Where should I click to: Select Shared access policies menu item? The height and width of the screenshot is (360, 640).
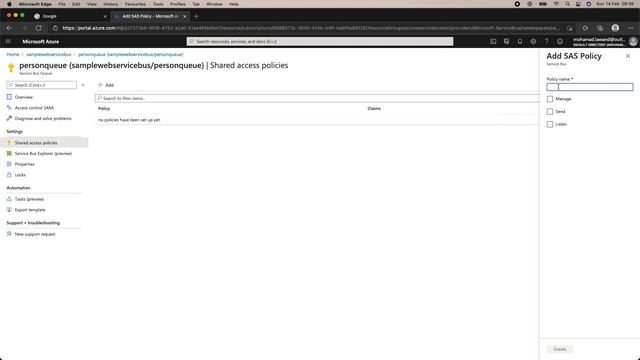tap(44, 143)
